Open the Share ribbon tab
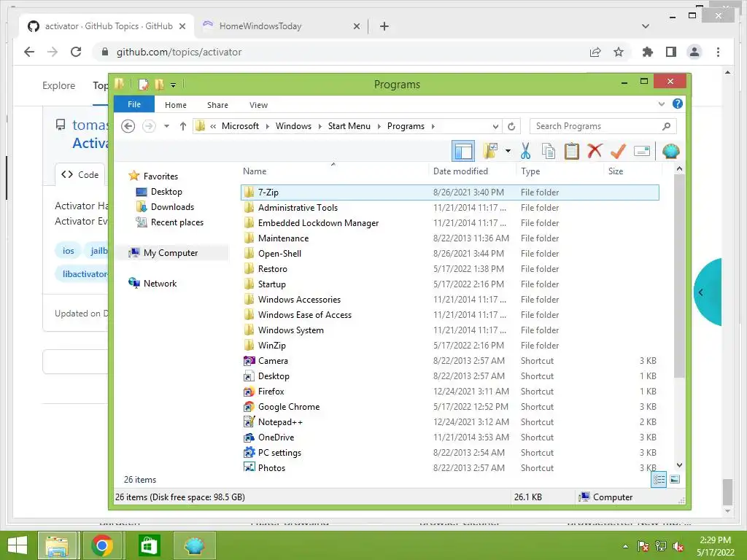The height and width of the screenshot is (560, 747). click(x=217, y=105)
